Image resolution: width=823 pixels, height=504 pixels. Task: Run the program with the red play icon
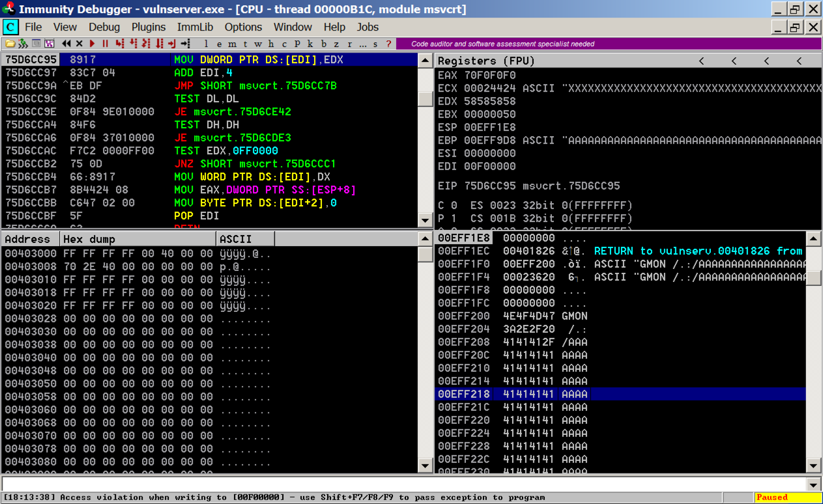[92, 44]
